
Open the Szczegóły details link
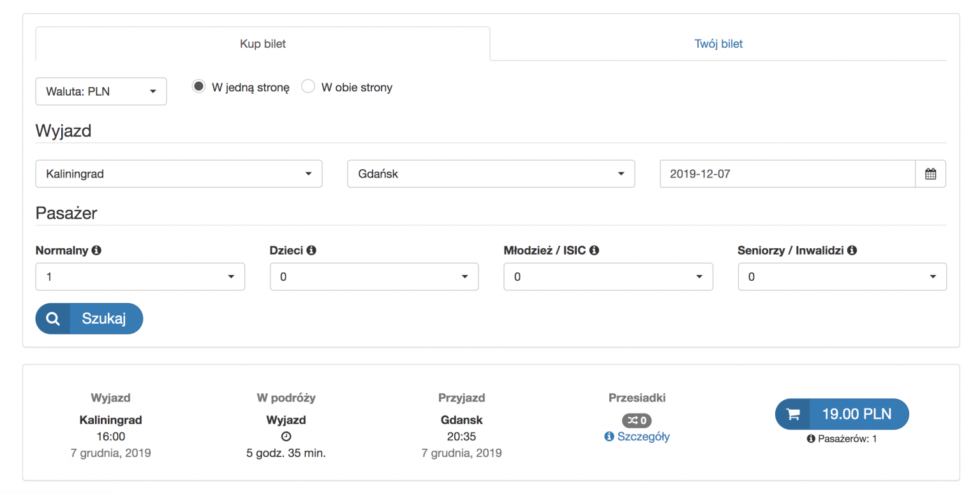tap(643, 437)
